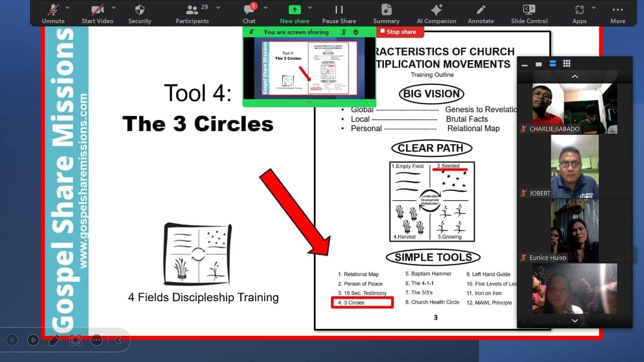Advance to next slide with play arrow
This screenshot has width=644, height=362.
[x=33, y=340]
